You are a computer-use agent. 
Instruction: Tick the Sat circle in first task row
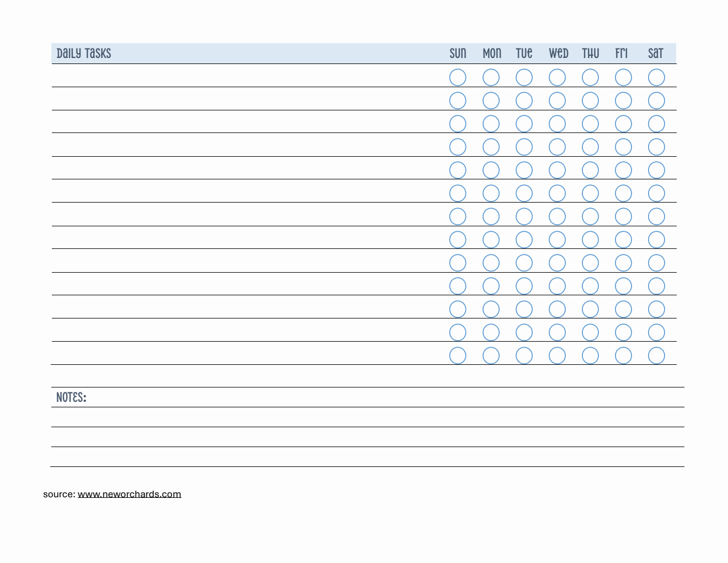(656, 77)
